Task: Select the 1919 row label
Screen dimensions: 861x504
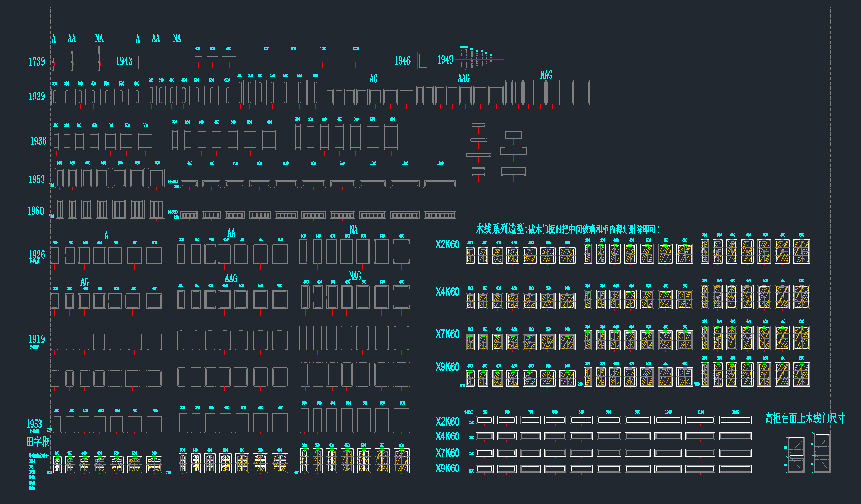Action: 36,340
